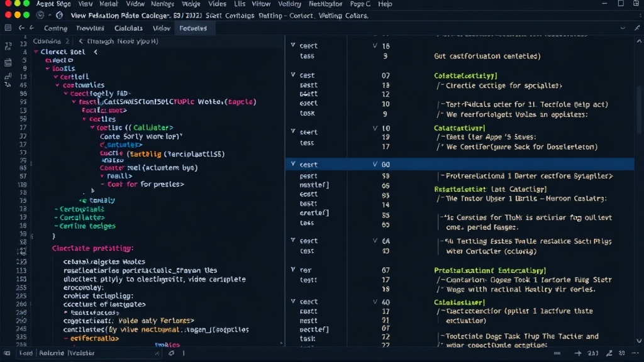Click the Protataixationt Entecatiory] heading

[x=490, y=270]
